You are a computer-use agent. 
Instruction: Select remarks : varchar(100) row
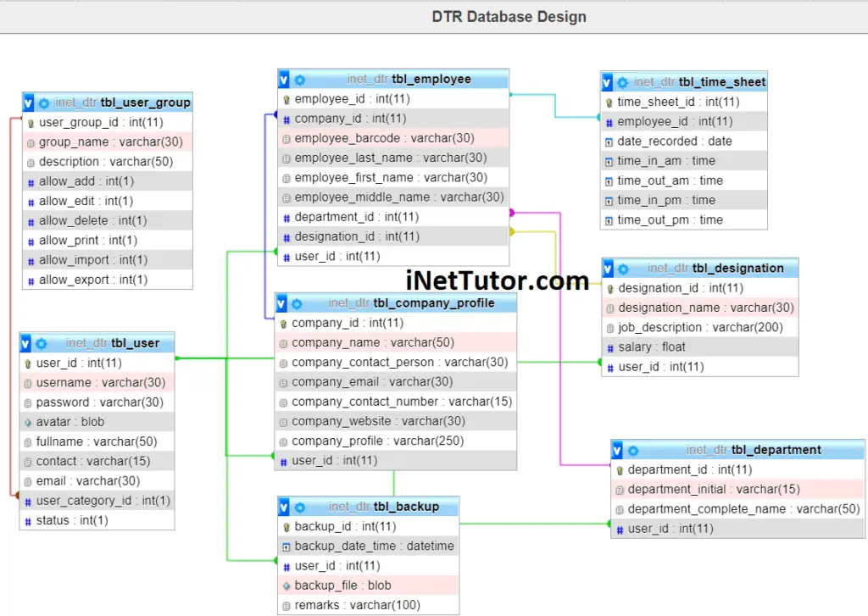click(x=368, y=606)
